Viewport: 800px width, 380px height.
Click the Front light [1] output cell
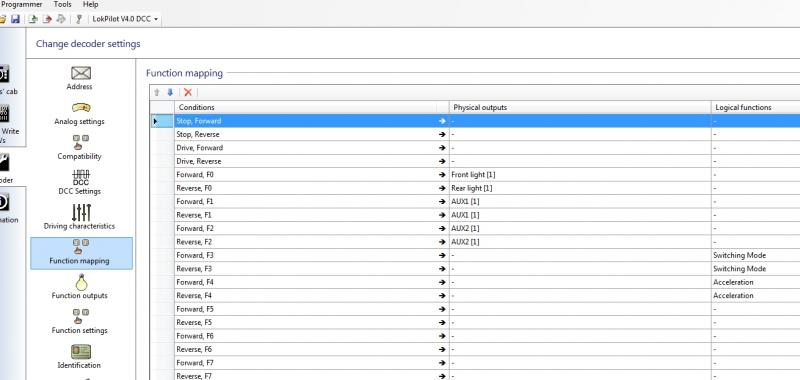click(580, 174)
